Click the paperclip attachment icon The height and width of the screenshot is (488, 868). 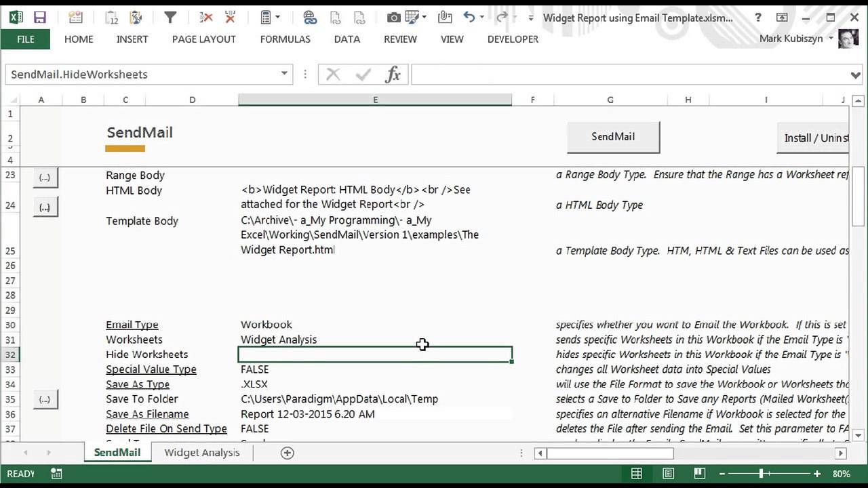[x=445, y=18]
